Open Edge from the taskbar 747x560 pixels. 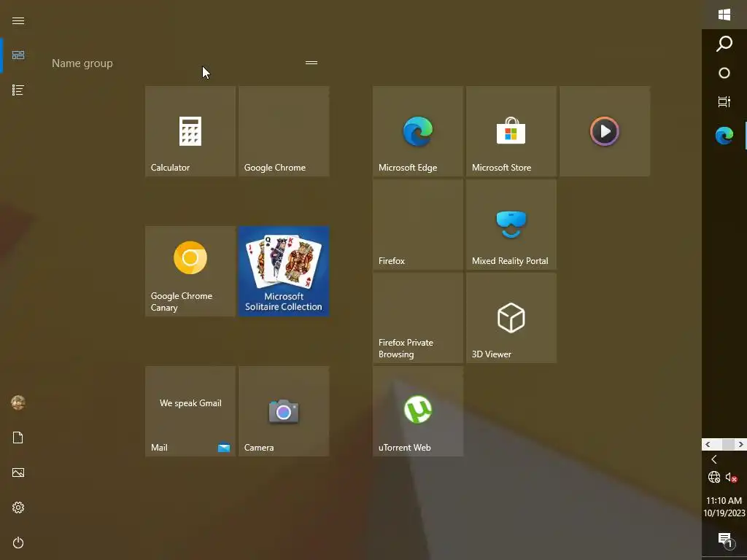point(724,136)
